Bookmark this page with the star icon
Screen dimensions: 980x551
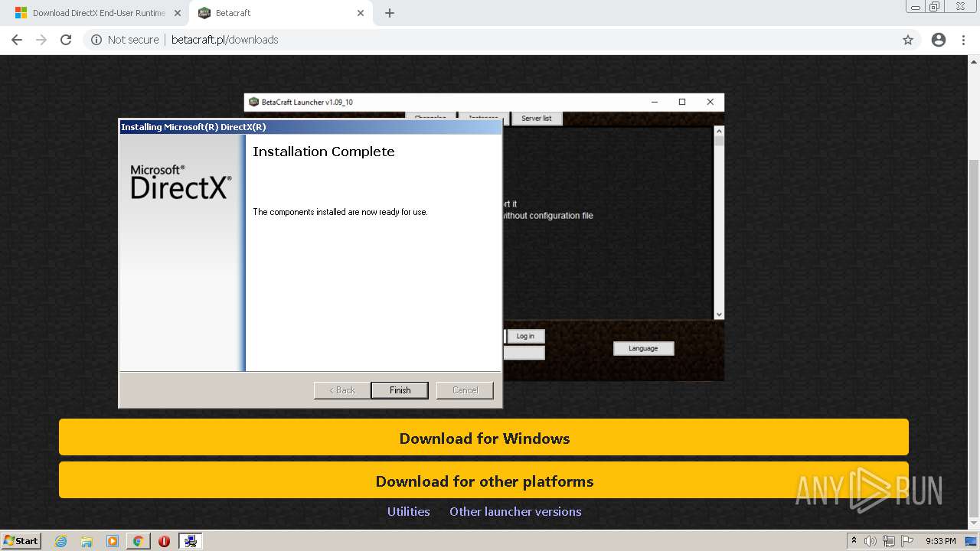click(x=908, y=40)
